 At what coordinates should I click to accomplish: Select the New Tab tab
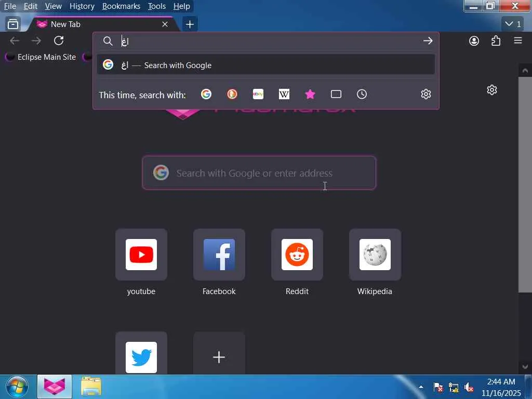(x=102, y=24)
